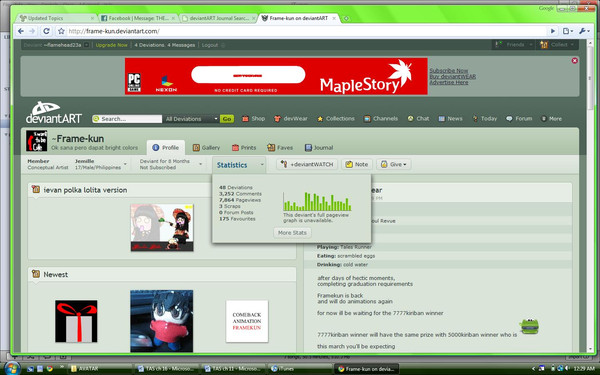The height and width of the screenshot is (375, 600).
Task: Click the deviantART search input field
Action: [x=127, y=119]
